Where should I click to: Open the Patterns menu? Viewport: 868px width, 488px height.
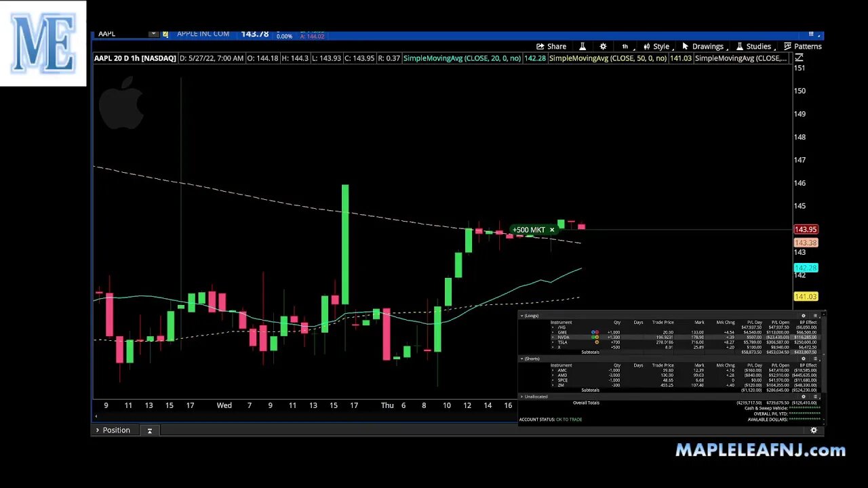pyautogui.click(x=803, y=46)
